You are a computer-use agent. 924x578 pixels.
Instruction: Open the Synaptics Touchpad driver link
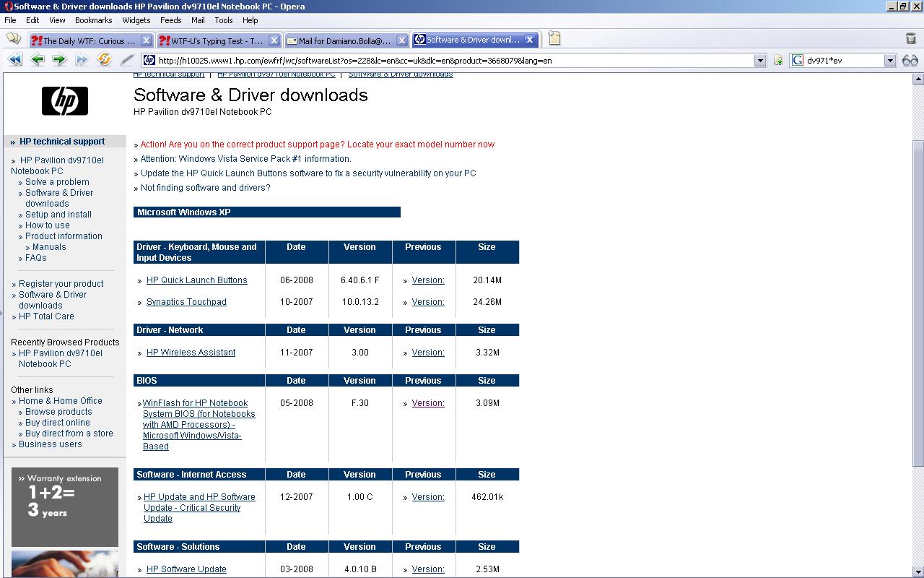(186, 302)
